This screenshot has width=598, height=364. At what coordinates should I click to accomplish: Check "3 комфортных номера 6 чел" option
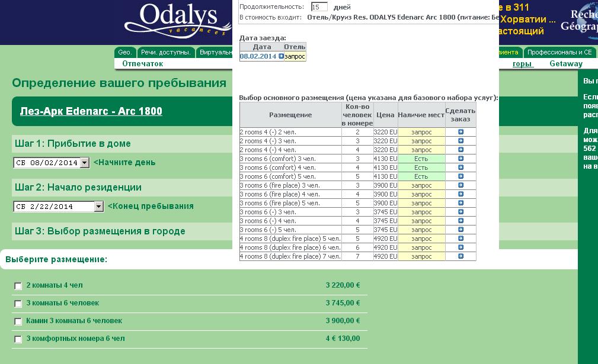(x=18, y=339)
